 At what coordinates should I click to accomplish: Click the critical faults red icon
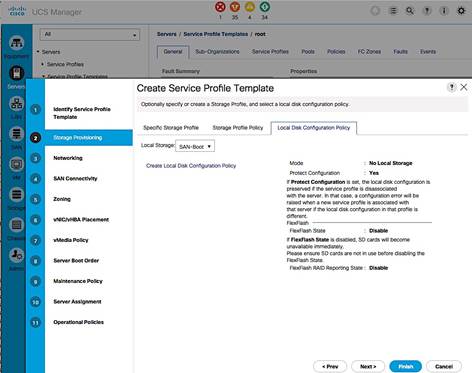pyautogui.click(x=220, y=7)
